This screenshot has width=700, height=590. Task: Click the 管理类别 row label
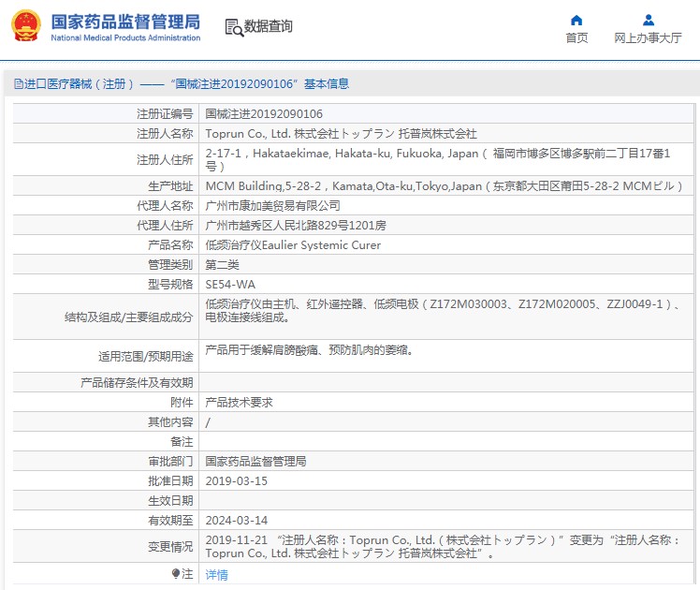(170, 265)
